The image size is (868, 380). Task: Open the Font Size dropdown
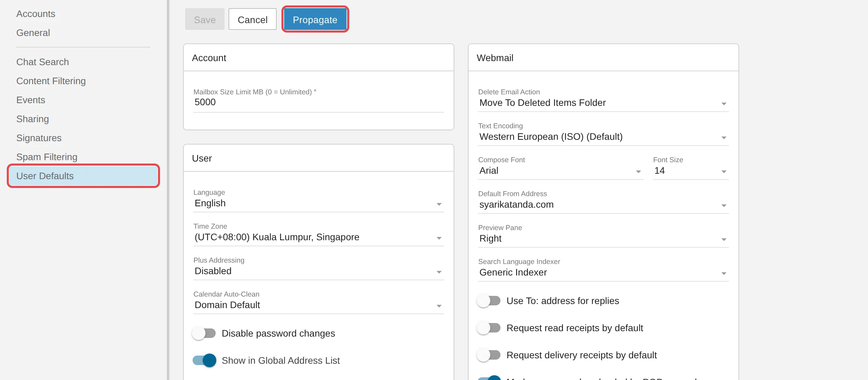[691, 171]
